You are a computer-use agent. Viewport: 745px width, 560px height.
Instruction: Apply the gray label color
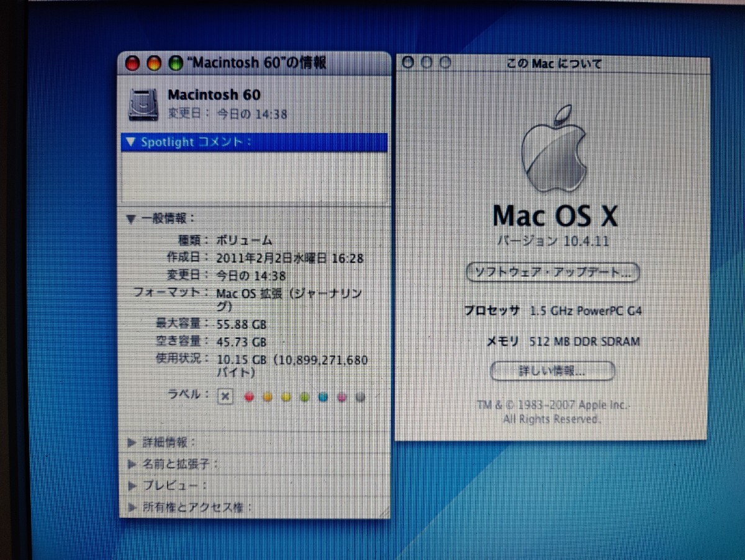tap(360, 397)
